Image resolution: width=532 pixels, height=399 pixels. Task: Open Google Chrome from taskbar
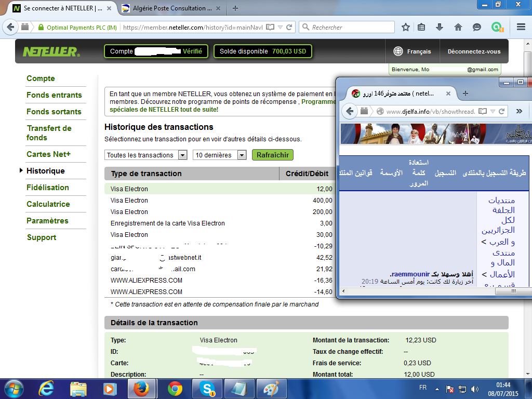pos(175,389)
